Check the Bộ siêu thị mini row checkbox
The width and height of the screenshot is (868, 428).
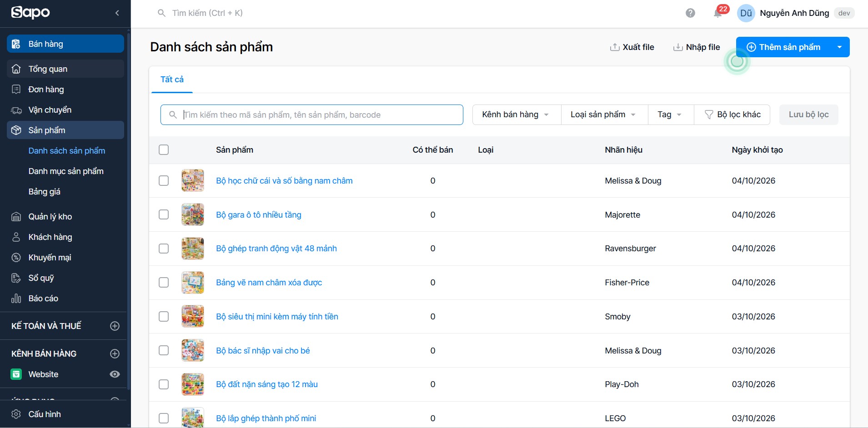click(x=164, y=317)
